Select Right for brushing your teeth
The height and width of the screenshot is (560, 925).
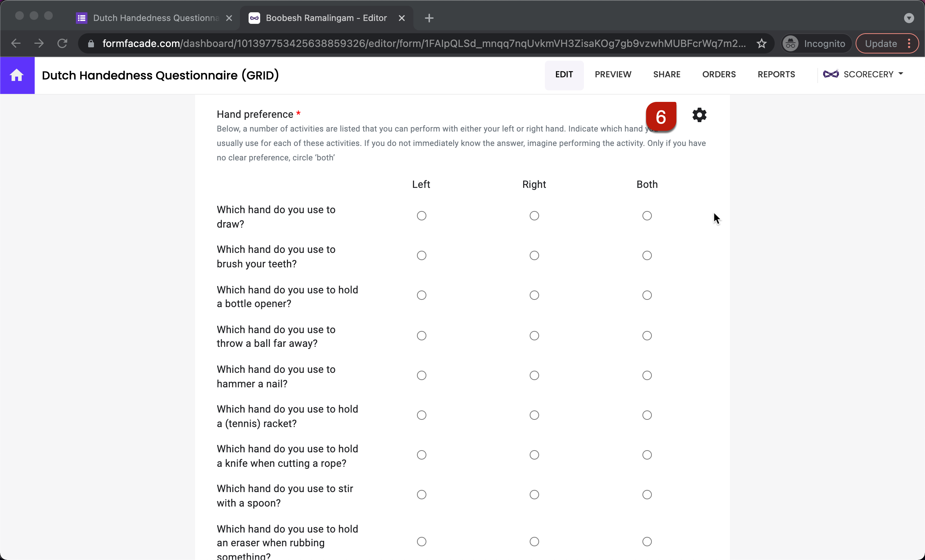pyautogui.click(x=534, y=255)
